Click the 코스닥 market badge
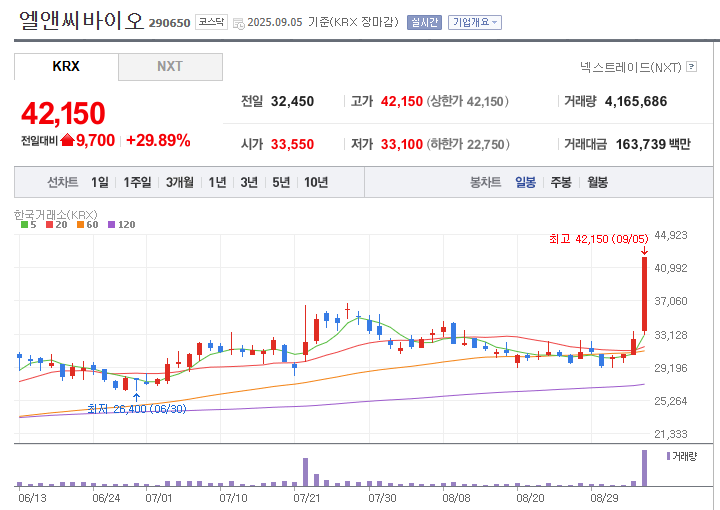 pyautogui.click(x=211, y=21)
